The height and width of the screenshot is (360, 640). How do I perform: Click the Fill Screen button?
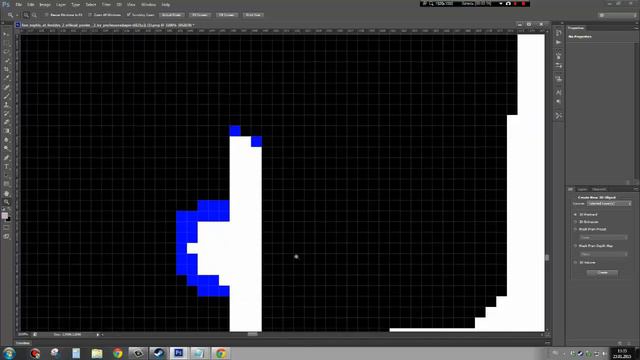[x=227, y=15]
